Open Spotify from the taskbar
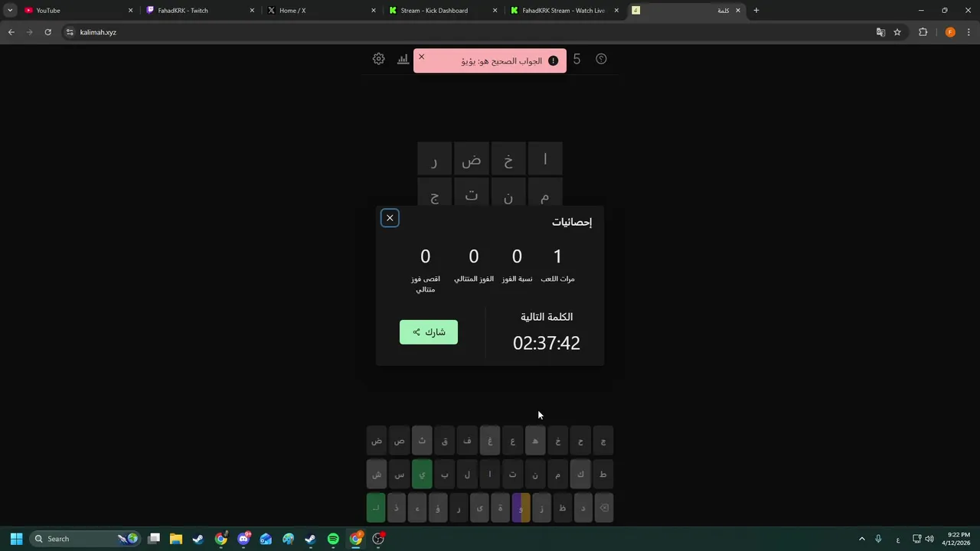The width and height of the screenshot is (980, 551). click(x=333, y=539)
